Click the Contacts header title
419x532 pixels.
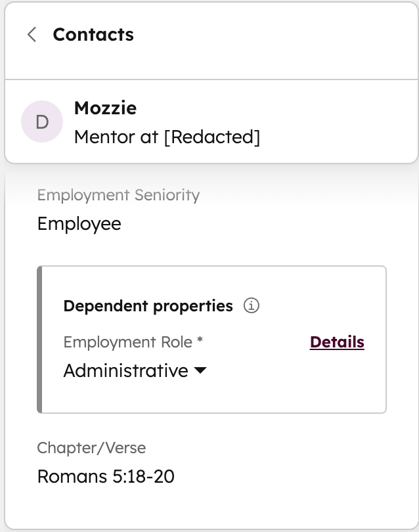coord(93,35)
